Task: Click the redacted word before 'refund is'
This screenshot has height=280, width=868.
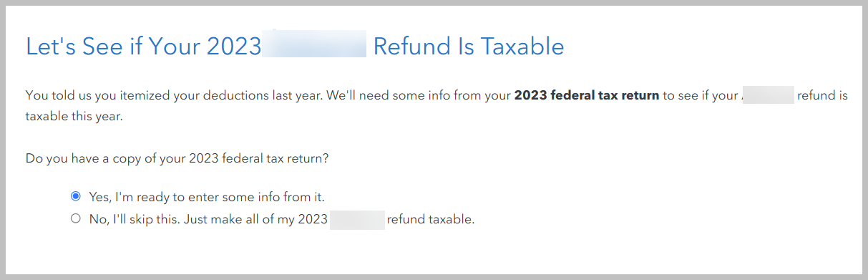Action: pos(768,95)
